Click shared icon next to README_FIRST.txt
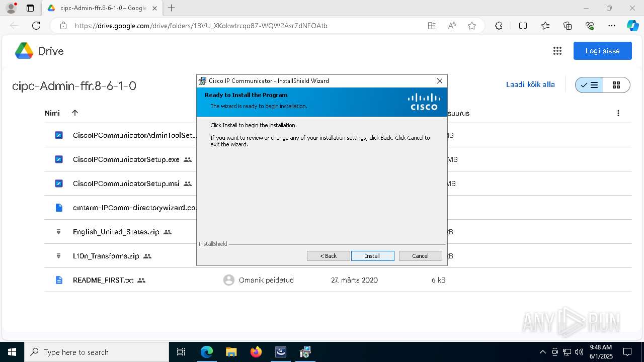This screenshot has height=362, width=644. click(x=141, y=280)
